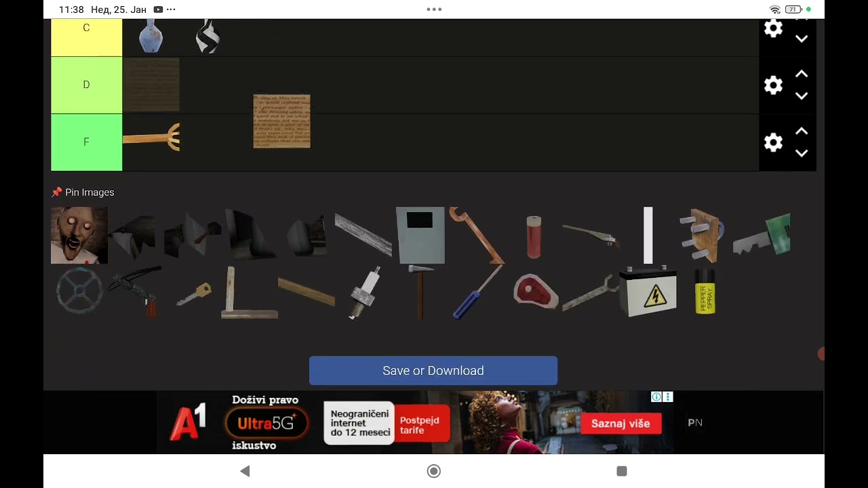Choose the wooden board with metal pegs

click(x=703, y=235)
